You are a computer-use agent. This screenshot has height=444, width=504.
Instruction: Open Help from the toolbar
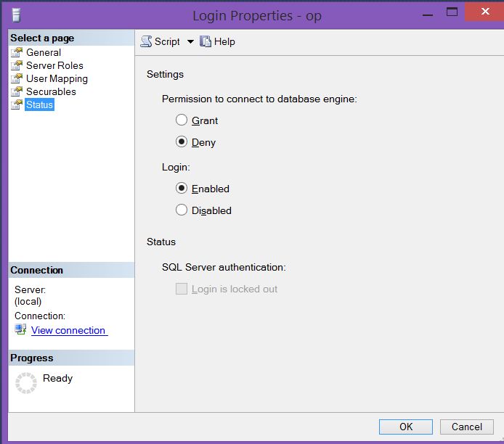[218, 41]
